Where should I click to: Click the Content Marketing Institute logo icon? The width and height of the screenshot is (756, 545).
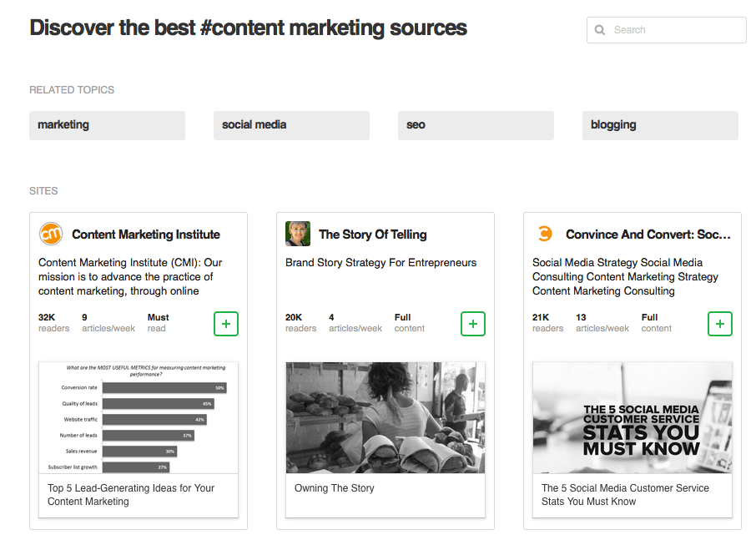51,234
